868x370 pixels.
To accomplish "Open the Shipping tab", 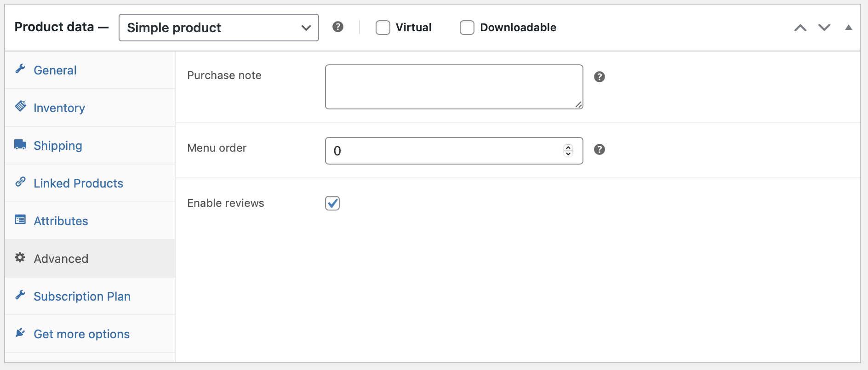I will pyautogui.click(x=90, y=145).
